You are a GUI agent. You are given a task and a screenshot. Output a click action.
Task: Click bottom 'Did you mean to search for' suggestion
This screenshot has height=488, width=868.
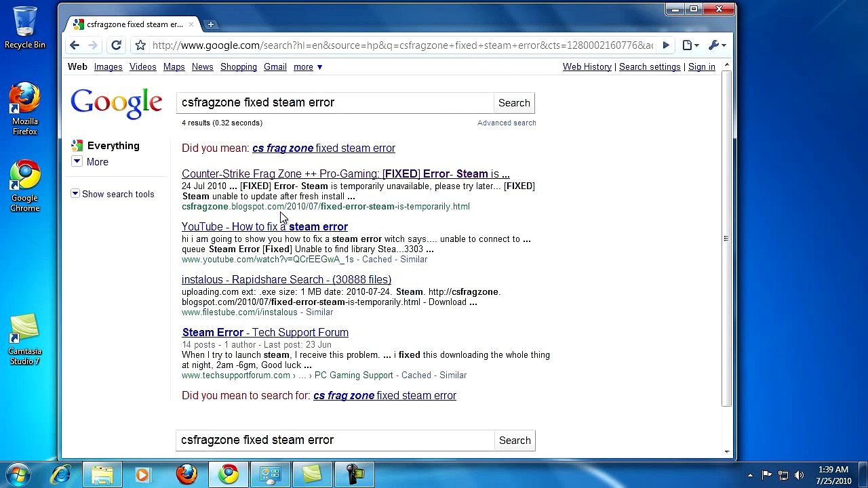coord(384,396)
